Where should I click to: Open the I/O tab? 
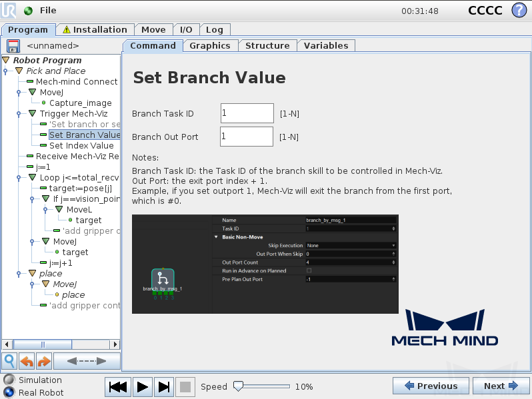tap(186, 30)
